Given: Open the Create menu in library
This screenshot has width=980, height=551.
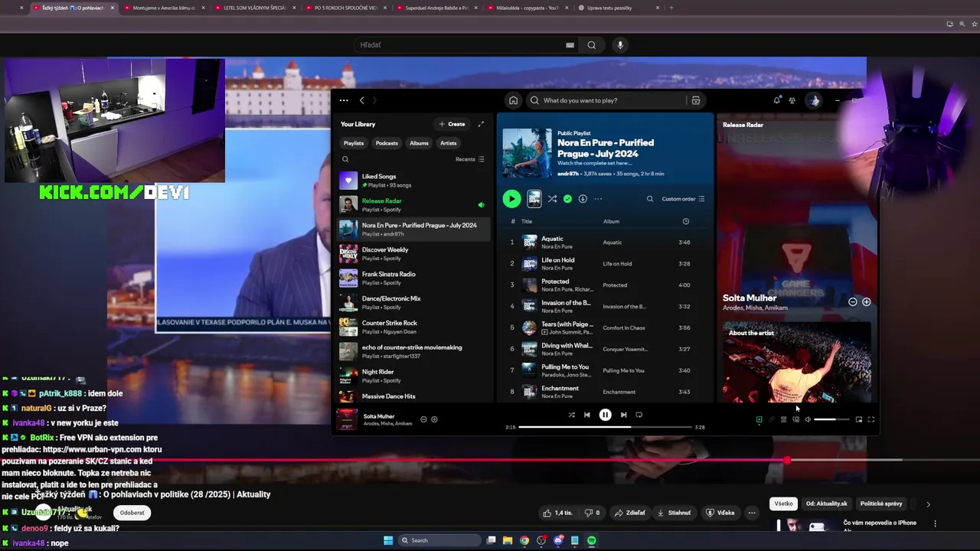Looking at the screenshot, I should 452,124.
